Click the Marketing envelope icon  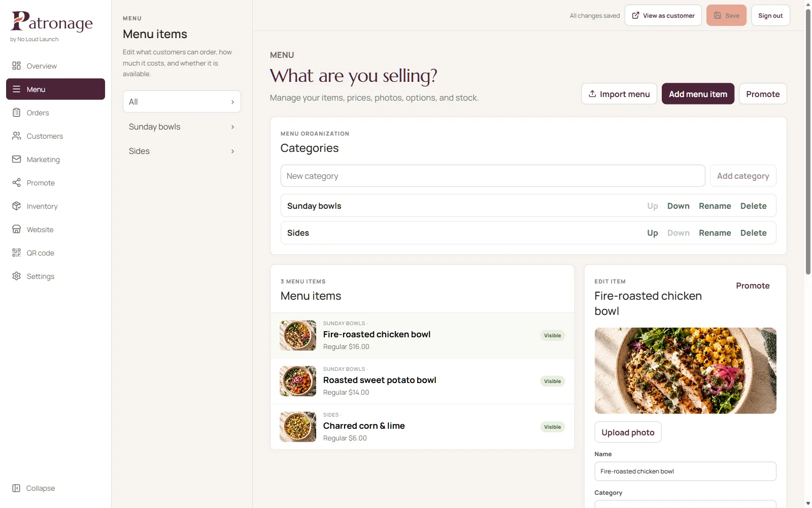tap(16, 160)
